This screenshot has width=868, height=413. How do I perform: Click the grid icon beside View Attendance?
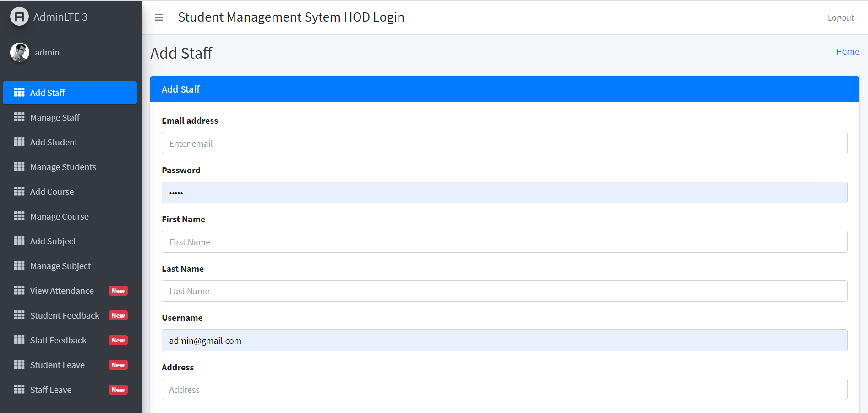point(19,291)
